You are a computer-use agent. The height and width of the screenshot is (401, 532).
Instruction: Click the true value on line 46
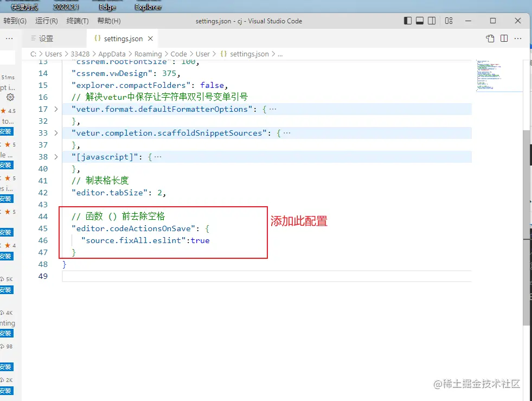point(200,240)
